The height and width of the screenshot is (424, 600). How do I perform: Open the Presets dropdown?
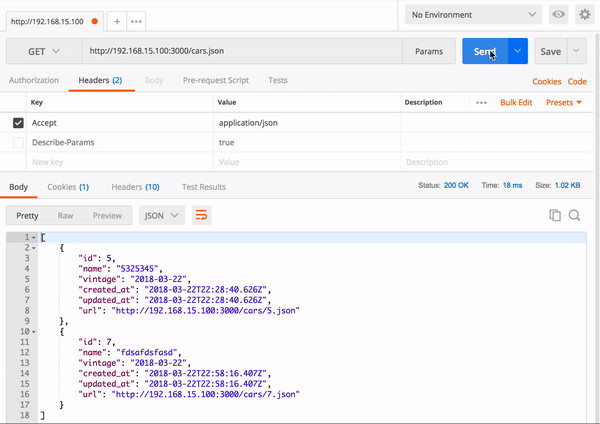(x=564, y=103)
